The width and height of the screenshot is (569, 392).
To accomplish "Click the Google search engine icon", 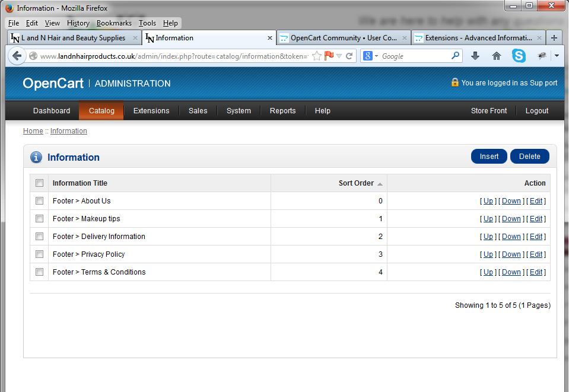I will (368, 56).
